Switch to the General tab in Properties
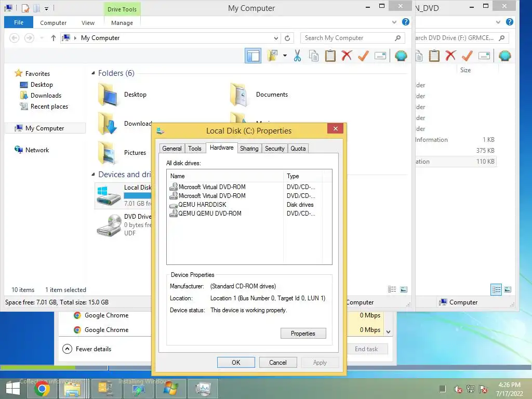This screenshot has height=399, width=532. pyautogui.click(x=171, y=148)
